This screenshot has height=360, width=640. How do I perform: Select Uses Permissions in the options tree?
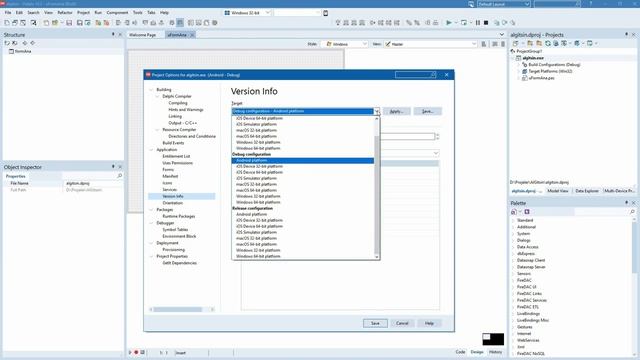[178, 163]
